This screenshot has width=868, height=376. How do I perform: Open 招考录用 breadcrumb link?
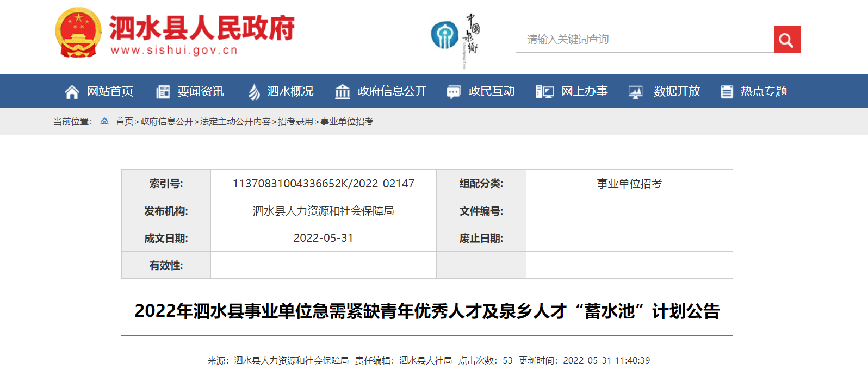coord(295,122)
